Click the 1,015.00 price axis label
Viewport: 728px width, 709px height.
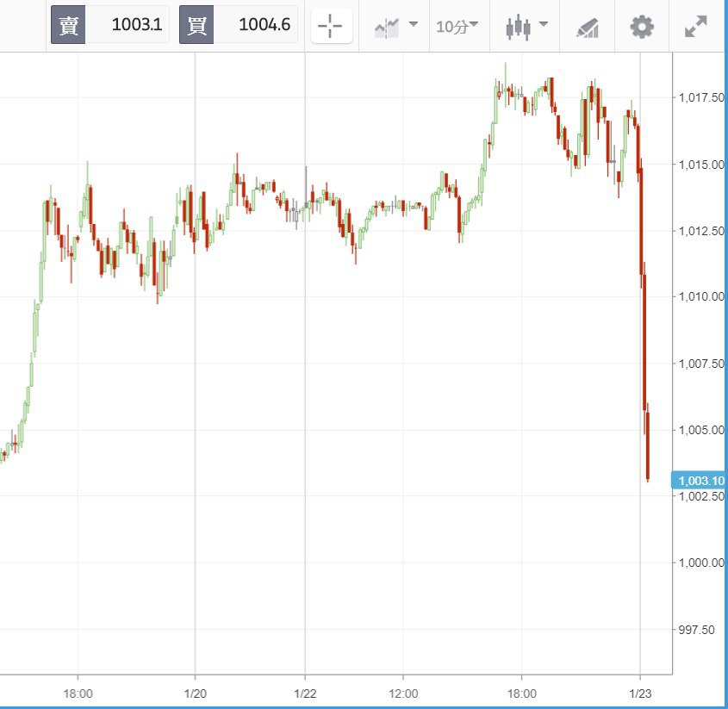click(x=699, y=164)
